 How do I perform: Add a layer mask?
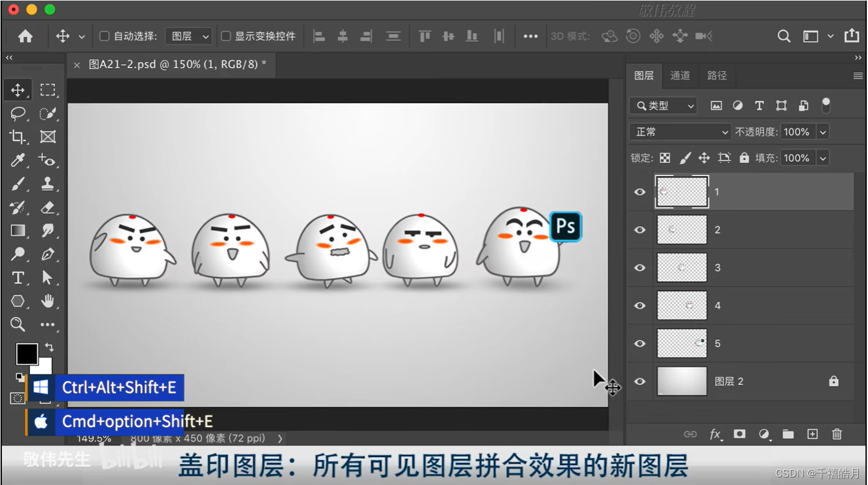pos(739,434)
